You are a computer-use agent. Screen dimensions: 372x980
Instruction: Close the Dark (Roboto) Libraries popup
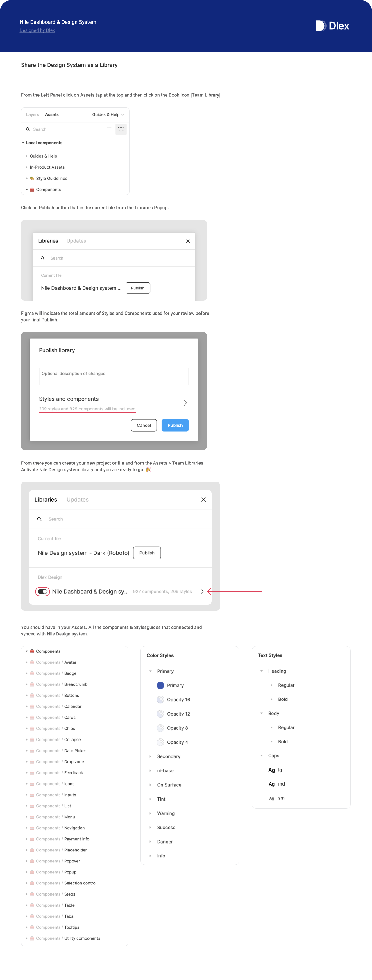203,500
